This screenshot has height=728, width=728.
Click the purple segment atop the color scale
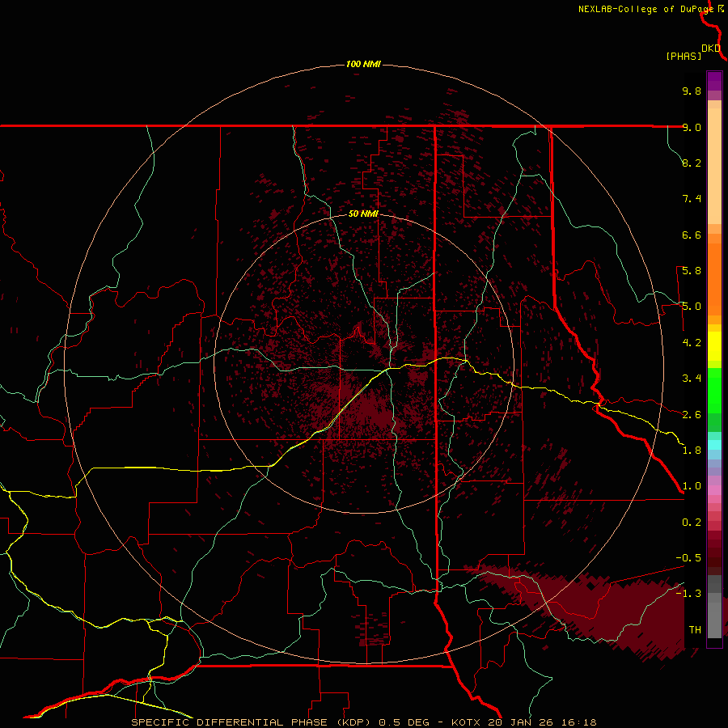click(x=714, y=81)
